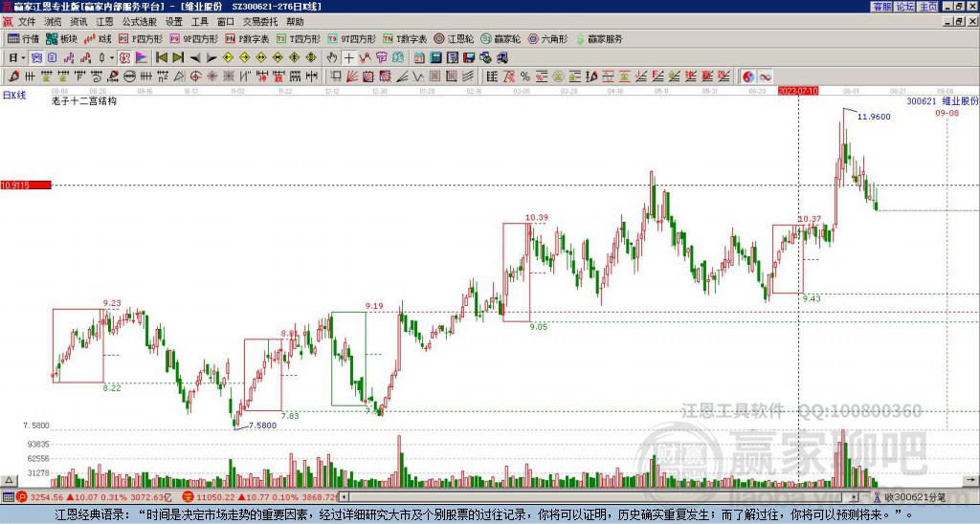Select the circled crosshair target tool
This screenshot has height=524, width=980.
(195, 76)
